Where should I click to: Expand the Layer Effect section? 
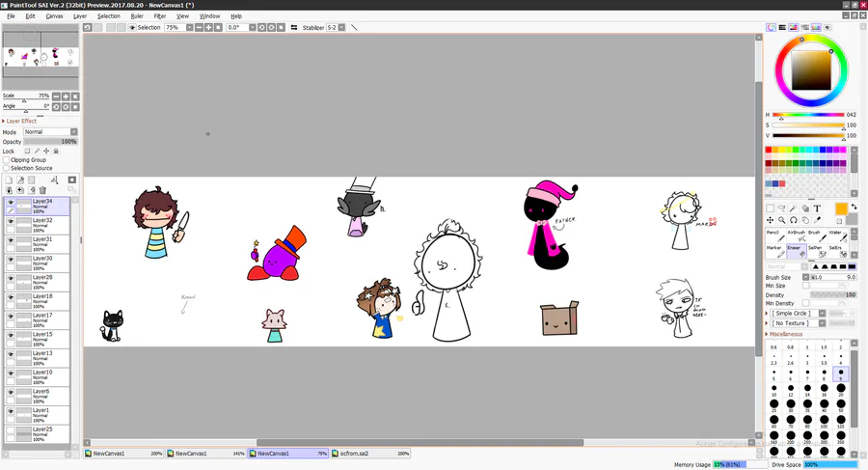pos(19,121)
